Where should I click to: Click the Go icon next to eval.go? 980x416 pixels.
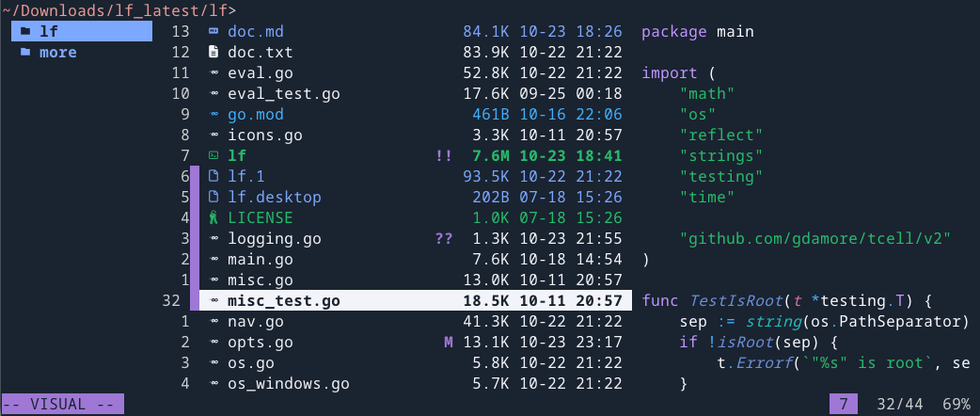(213, 73)
